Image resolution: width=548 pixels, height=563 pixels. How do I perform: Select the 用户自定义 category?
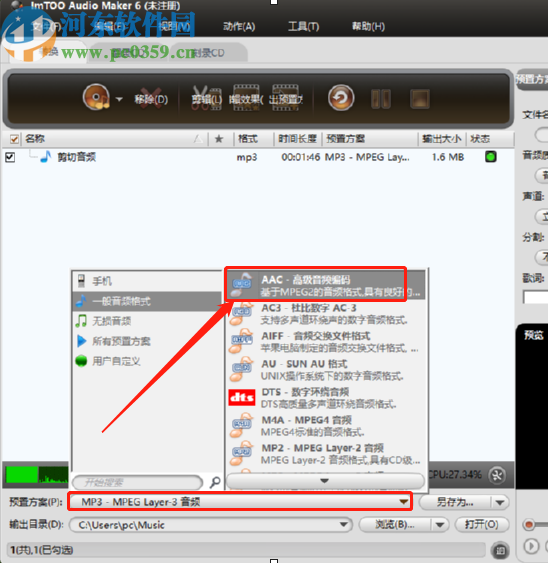tap(147, 361)
